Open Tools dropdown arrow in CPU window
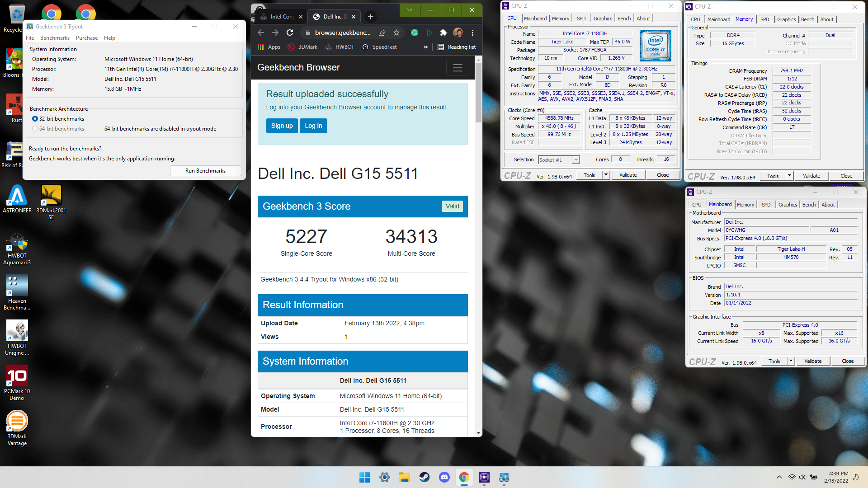 pyautogui.click(x=606, y=175)
